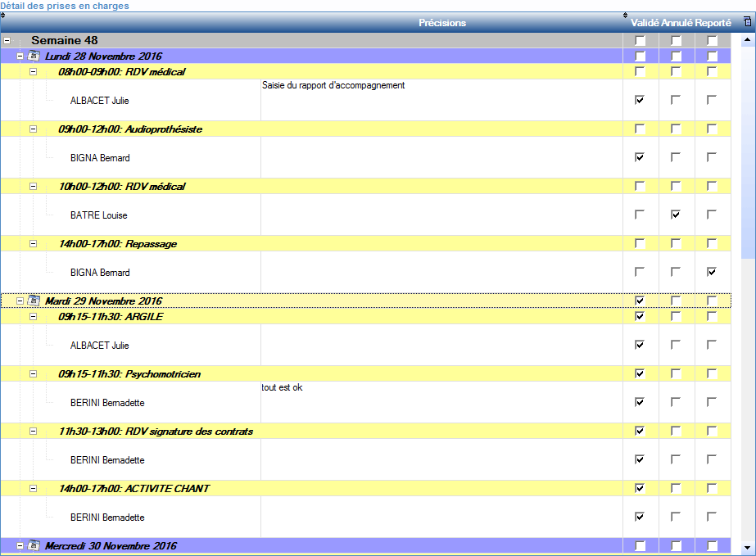The width and height of the screenshot is (756, 556).
Task: Uncheck Validé for BERINI Bernadette under Psychomotricien
Action: point(640,402)
